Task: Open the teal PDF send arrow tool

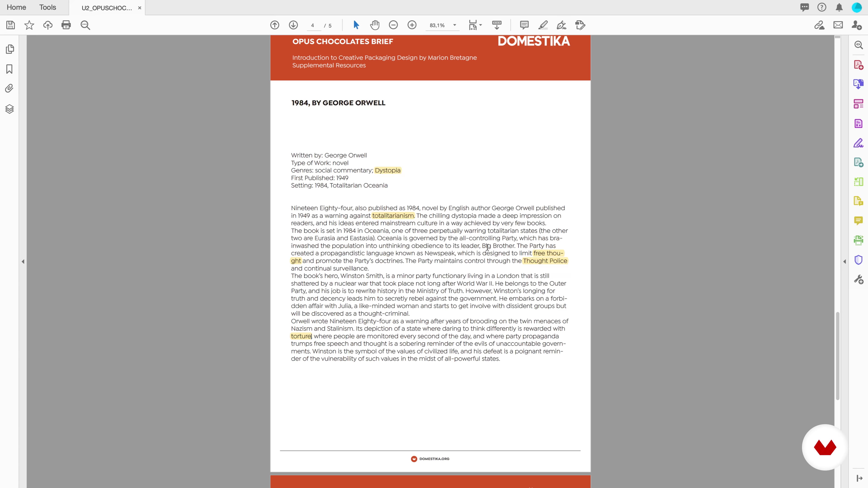Action: pyautogui.click(x=859, y=162)
